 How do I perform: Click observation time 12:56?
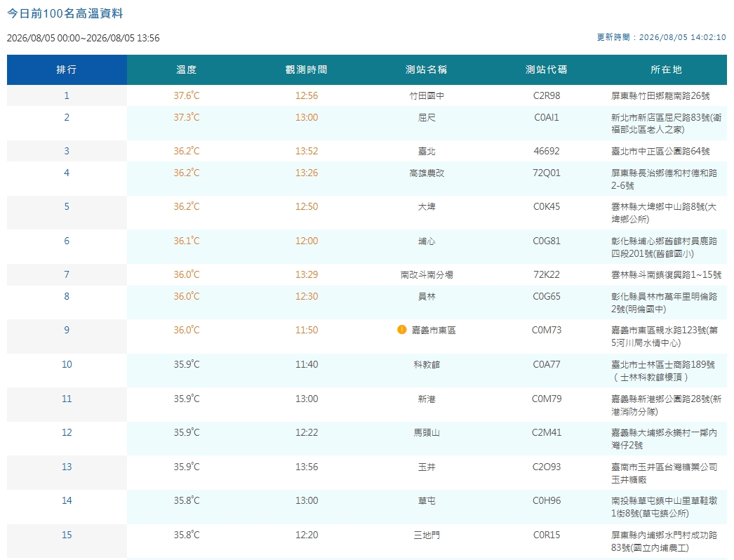(x=307, y=95)
